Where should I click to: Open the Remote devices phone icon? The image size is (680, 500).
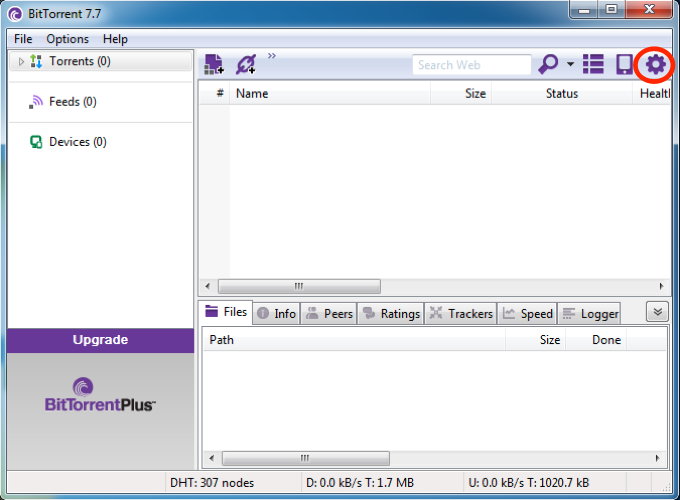624,65
